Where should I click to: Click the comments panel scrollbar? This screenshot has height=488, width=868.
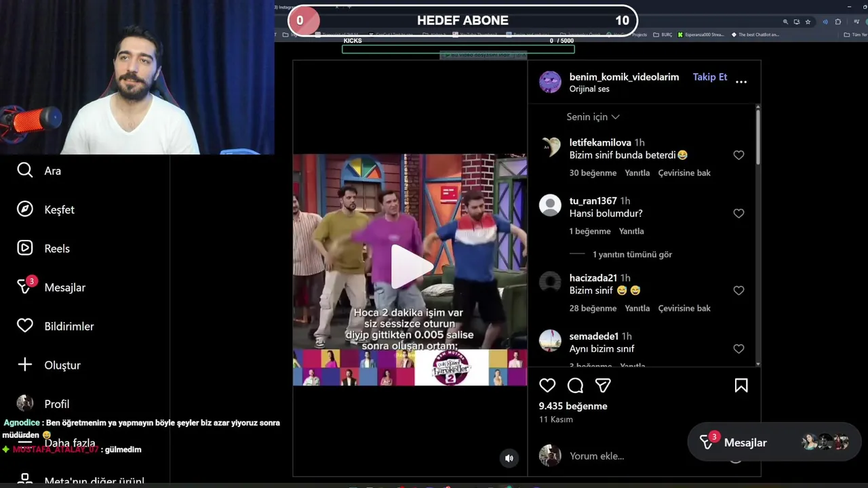click(x=757, y=136)
